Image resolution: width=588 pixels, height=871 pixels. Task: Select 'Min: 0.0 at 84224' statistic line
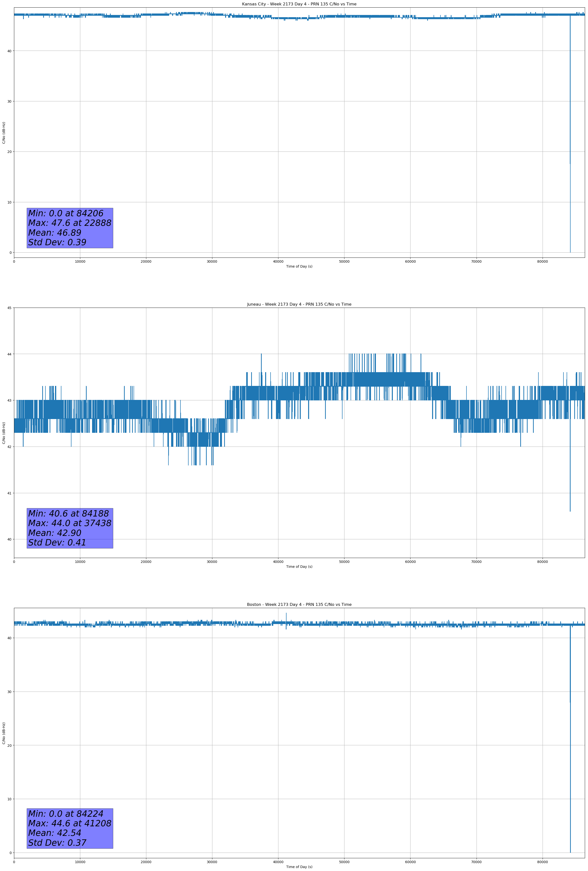click(x=66, y=814)
